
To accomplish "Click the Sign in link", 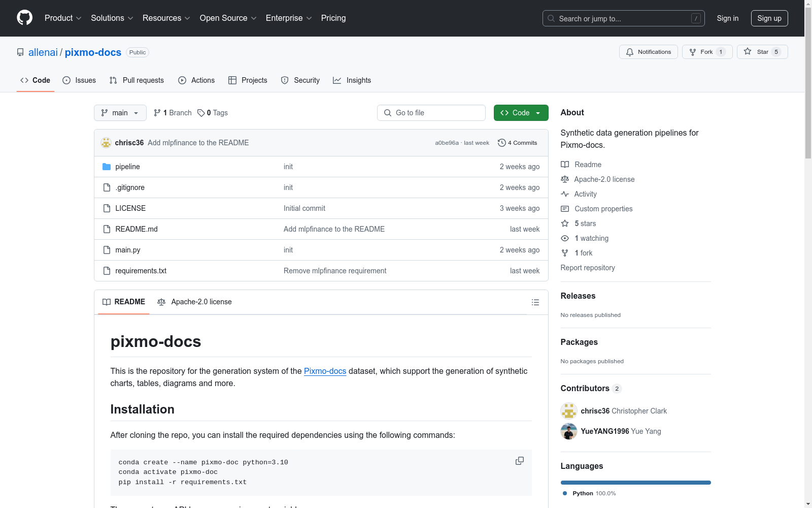I will pos(728,18).
